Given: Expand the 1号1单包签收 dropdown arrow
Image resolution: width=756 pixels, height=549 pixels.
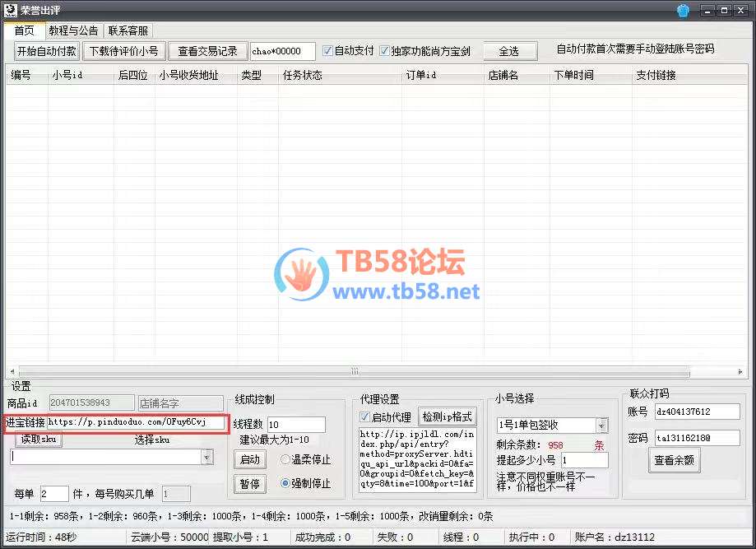Looking at the screenshot, I should point(601,425).
